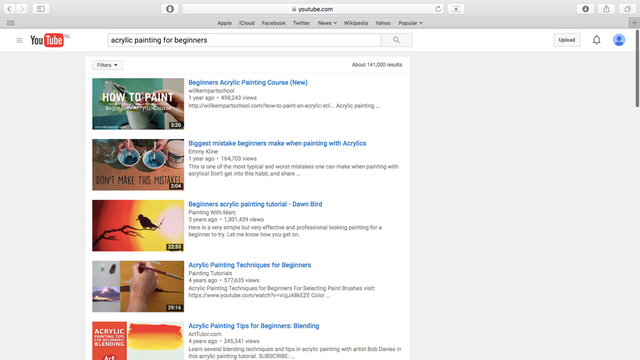Open Acrylic Painting Tips: Blending link

(x=253, y=326)
